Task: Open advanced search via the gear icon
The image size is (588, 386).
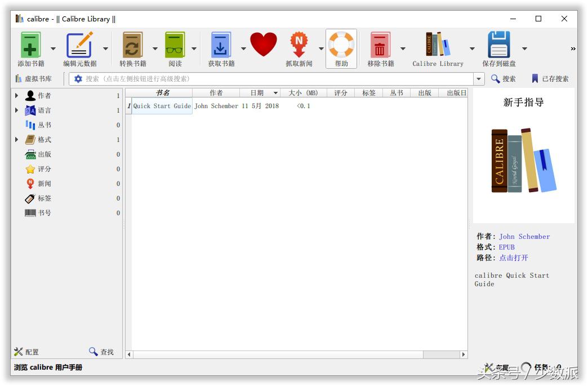Action: (78, 78)
